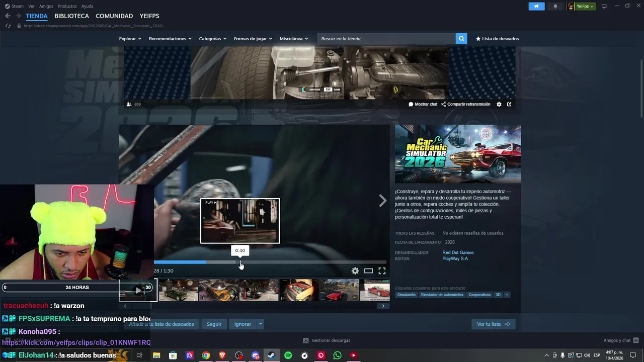Image resolution: width=644 pixels, height=362 pixels.
Task: Open WhatsApp from taskbar
Action: [337, 355]
